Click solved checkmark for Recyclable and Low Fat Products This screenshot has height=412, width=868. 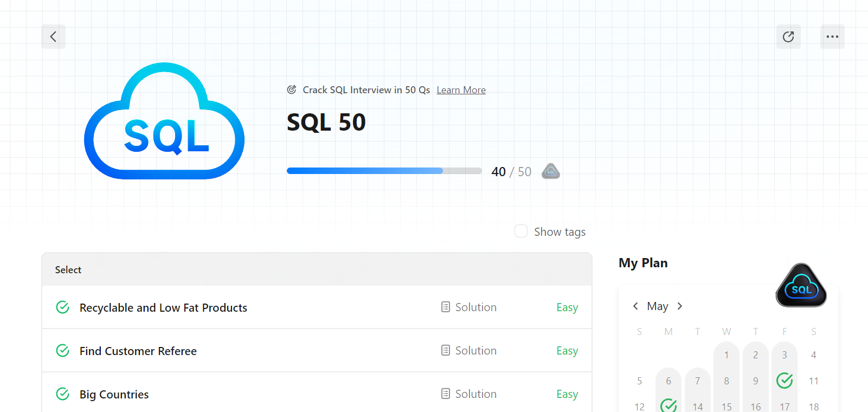tap(63, 307)
